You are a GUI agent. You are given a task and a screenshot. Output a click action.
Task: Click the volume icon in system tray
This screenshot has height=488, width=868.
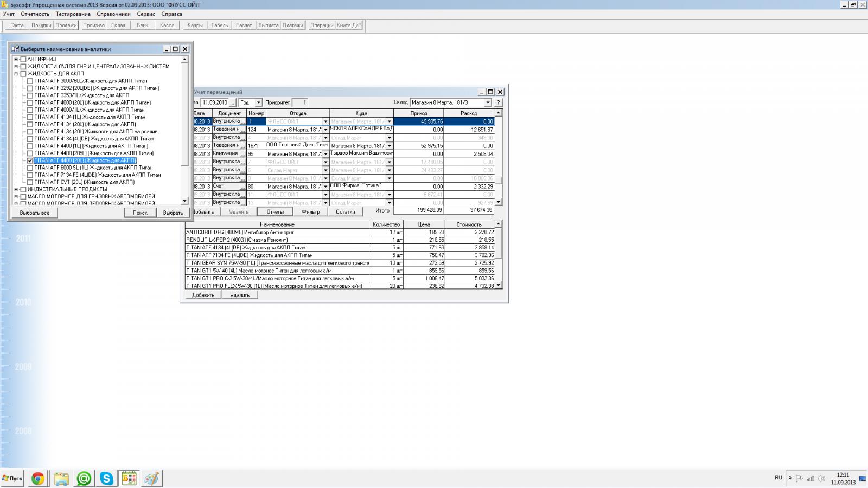point(821,478)
